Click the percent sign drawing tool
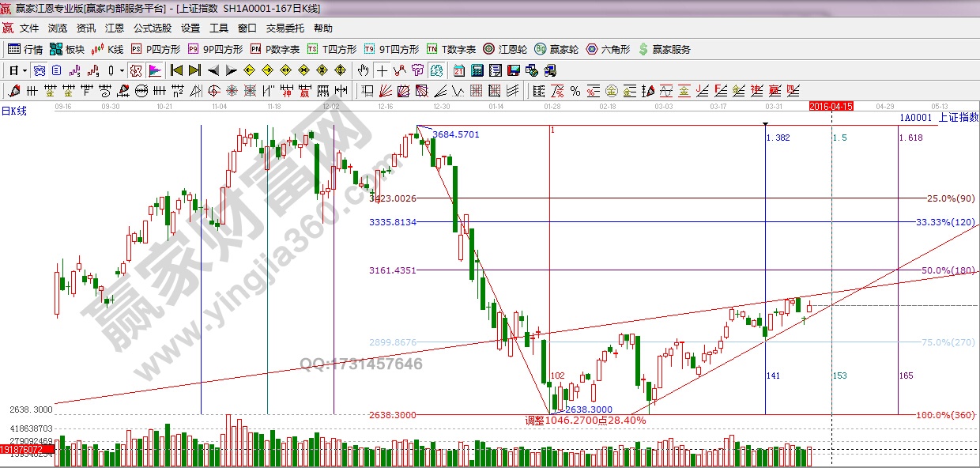980x468 pixels. pos(575,90)
